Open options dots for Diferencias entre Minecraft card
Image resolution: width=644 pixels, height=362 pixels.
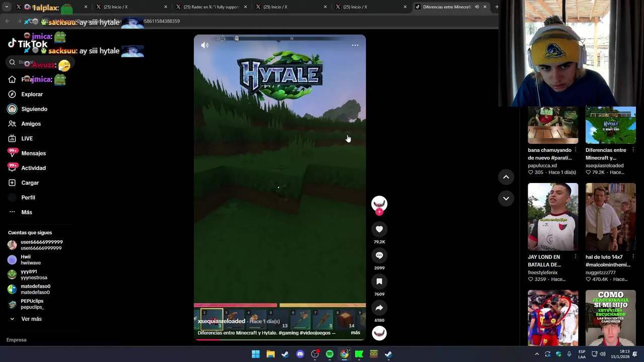click(x=633, y=150)
